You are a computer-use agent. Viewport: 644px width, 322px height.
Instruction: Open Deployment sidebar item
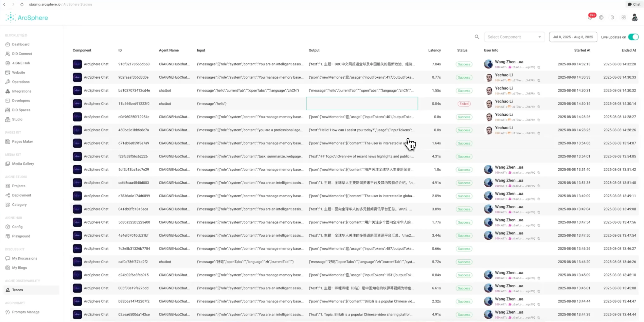pyautogui.click(x=21, y=195)
